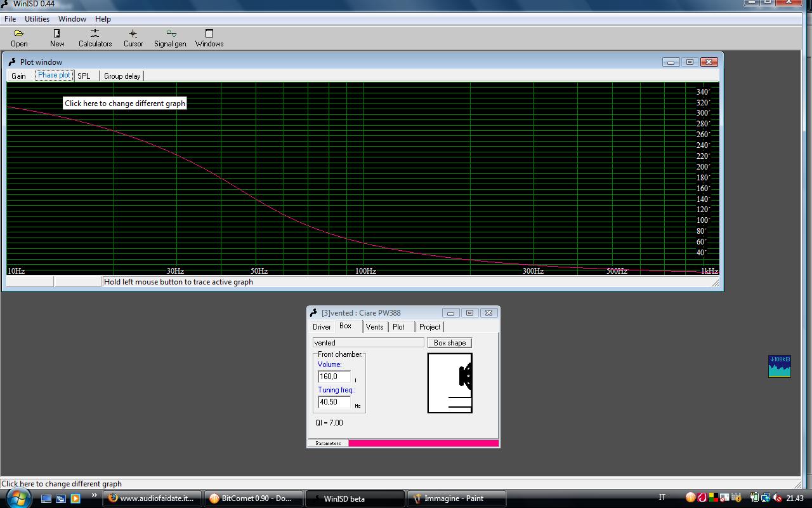
Task: Open the Utilities menu
Action: (x=37, y=19)
